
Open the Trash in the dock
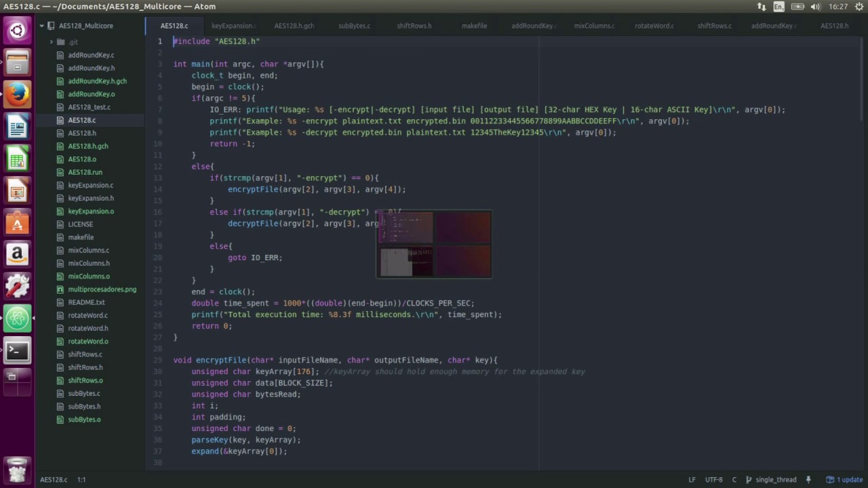(17, 470)
